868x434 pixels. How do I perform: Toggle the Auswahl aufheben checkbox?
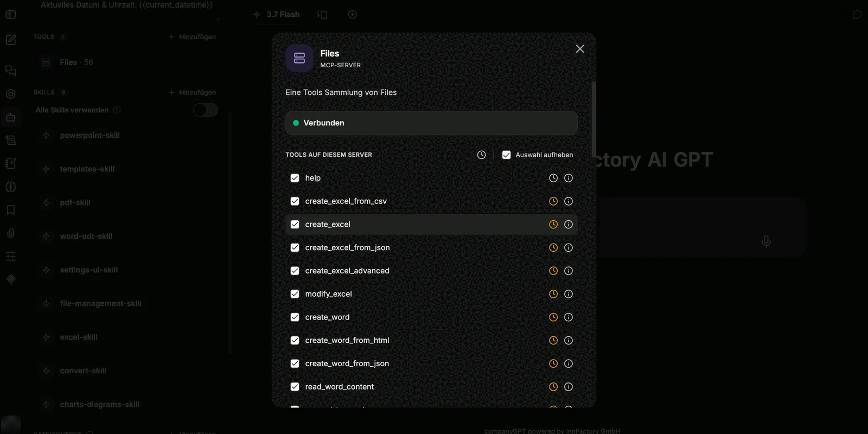tap(507, 155)
